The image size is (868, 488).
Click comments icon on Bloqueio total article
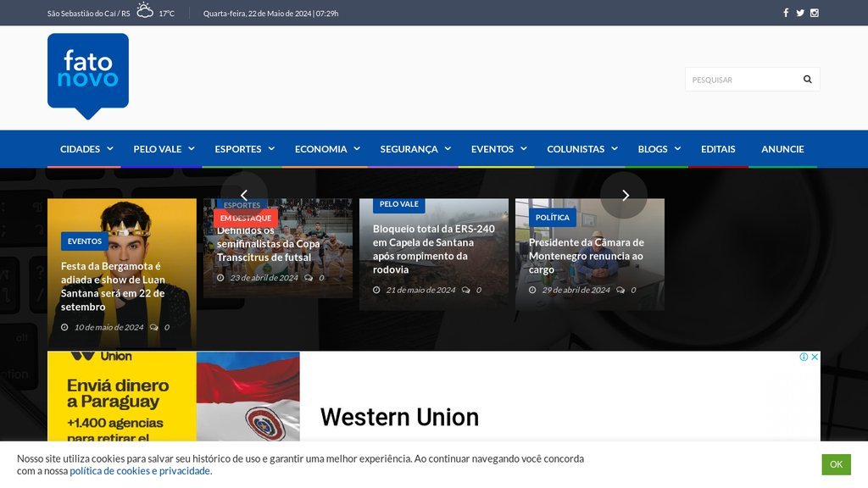(466, 290)
